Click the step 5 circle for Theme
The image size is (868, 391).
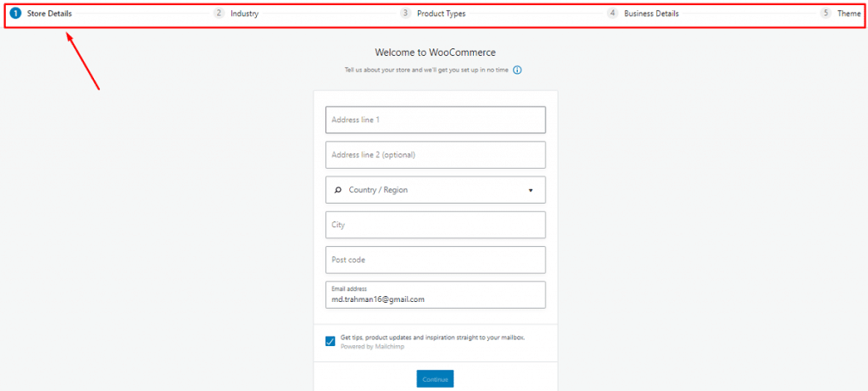(826, 14)
